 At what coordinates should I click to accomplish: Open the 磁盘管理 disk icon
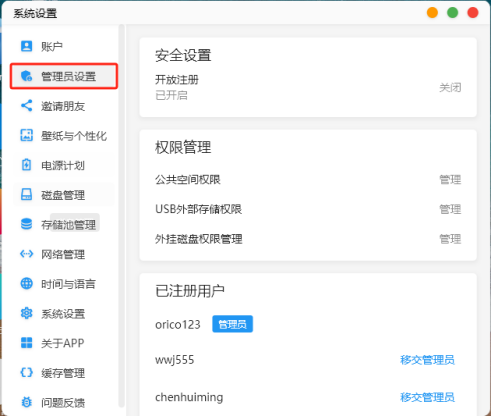click(27, 195)
